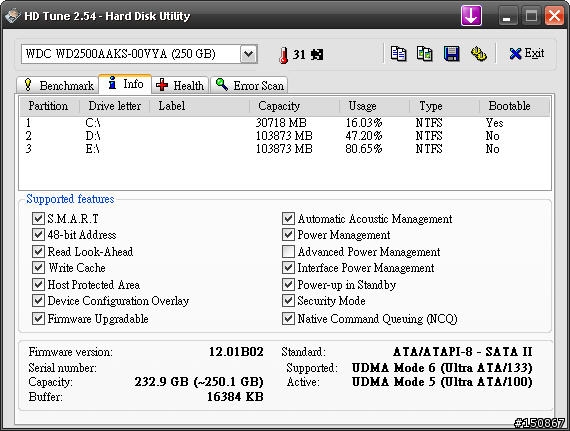570x431 pixels.
Task: Toggle Device Configuration Overlay checkbox
Action: [38, 301]
